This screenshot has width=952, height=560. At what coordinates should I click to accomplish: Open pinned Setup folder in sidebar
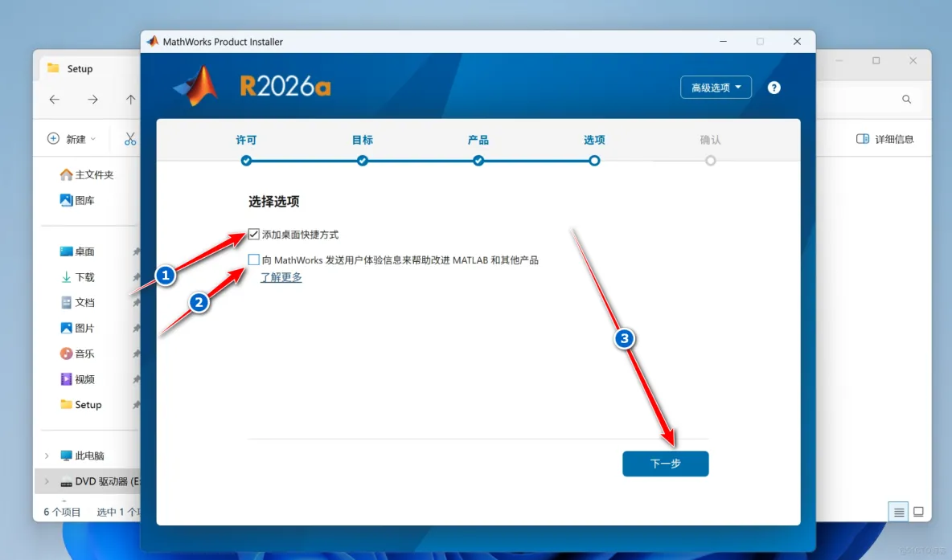tap(80, 405)
